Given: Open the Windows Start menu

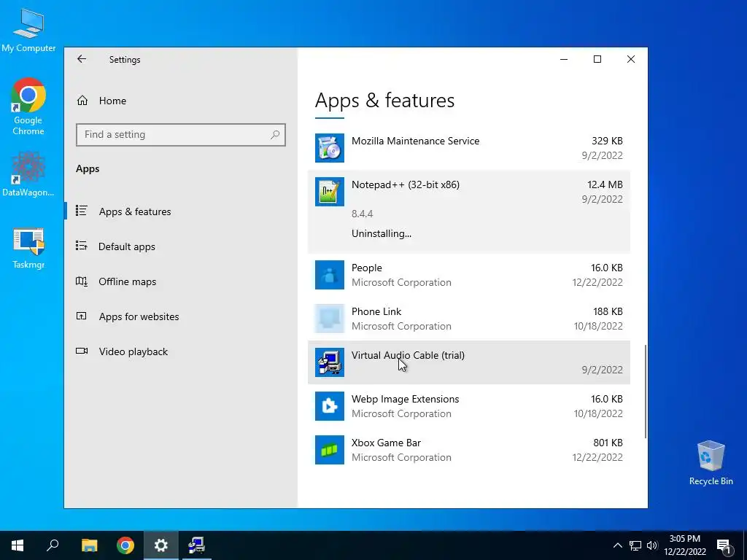Looking at the screenshot, I should pos(18,545).
